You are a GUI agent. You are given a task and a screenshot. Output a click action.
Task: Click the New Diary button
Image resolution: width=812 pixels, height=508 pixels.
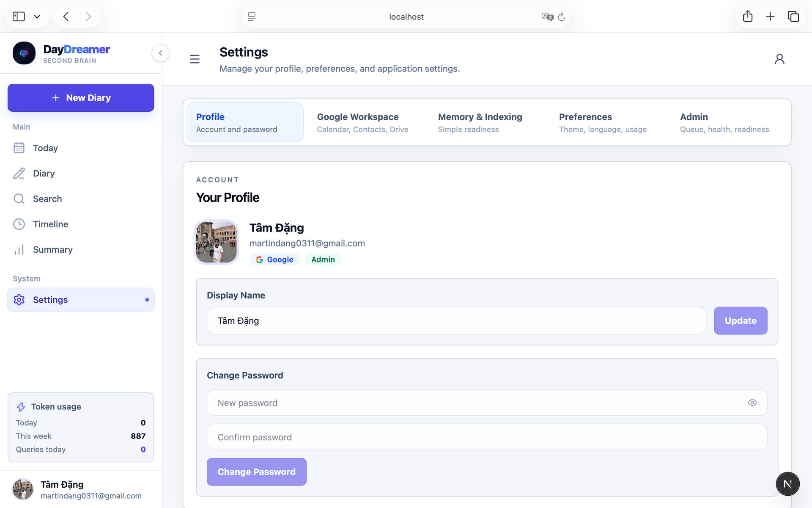click(x=81, y=98)
